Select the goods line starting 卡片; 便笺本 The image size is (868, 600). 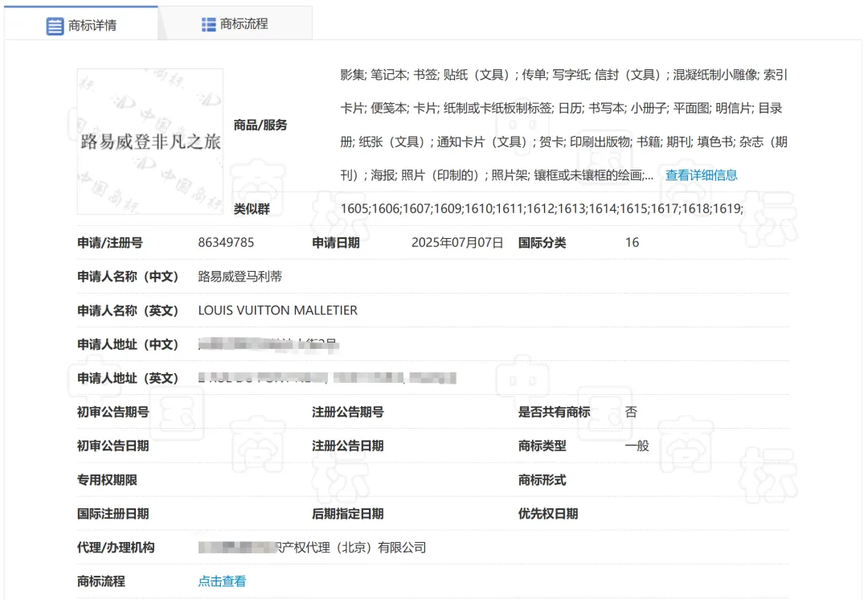tap(561, 108)
